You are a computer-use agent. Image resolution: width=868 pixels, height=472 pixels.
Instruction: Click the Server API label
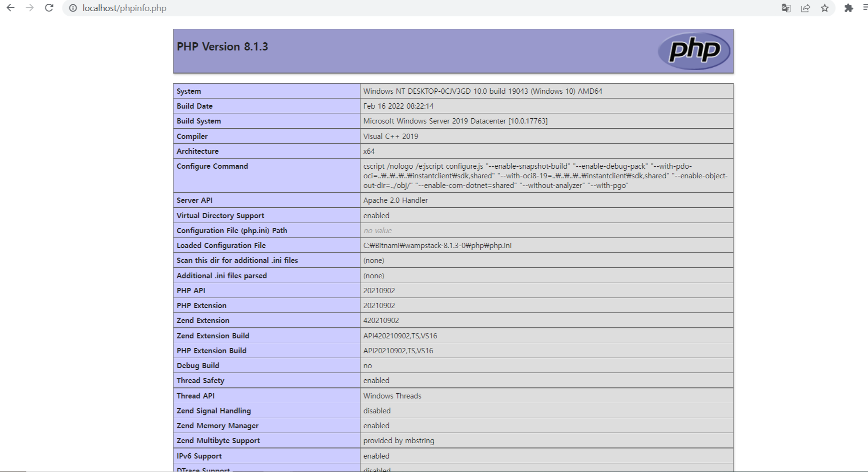click(x=195, y=200)
